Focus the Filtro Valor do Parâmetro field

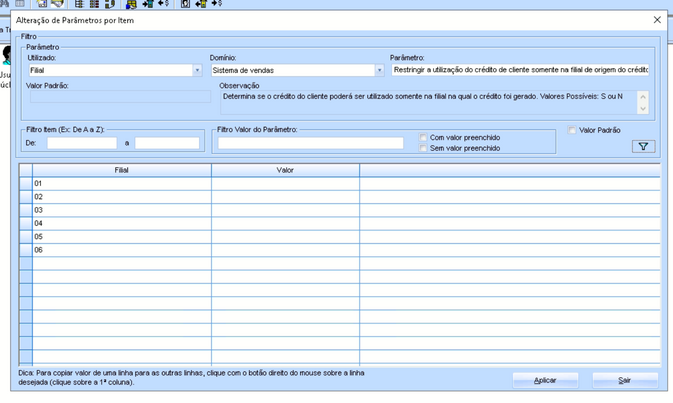[x=310, y=143]
